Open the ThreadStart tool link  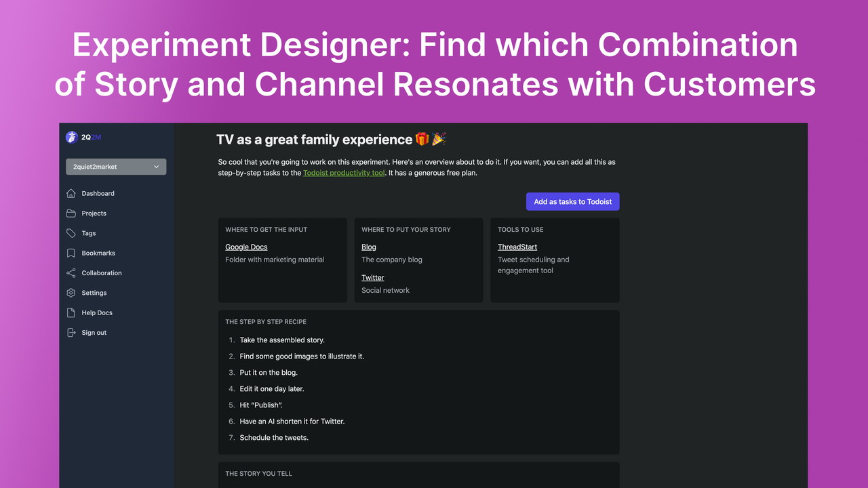tap(517, 247)
